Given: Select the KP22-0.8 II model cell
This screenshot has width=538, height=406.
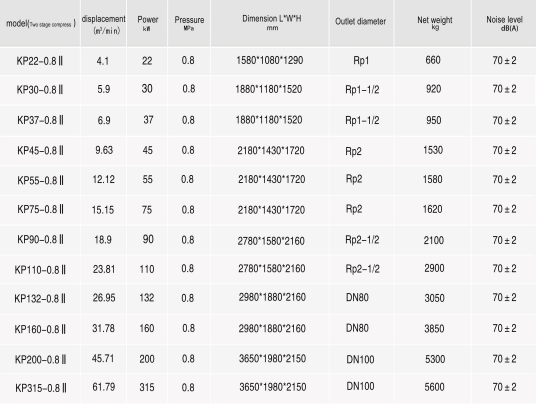Looking at the screenshot, I should [x=40, y=61].
